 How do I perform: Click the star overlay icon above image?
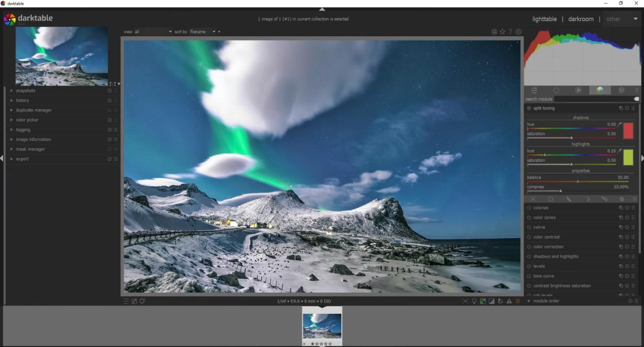pos(502,32)
